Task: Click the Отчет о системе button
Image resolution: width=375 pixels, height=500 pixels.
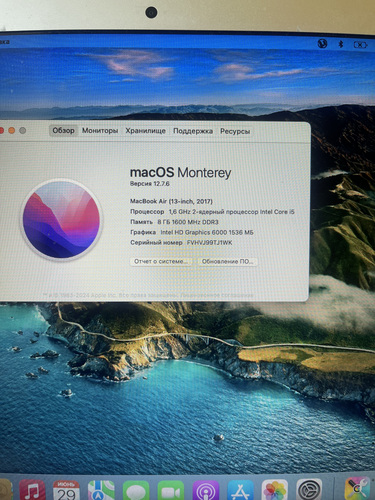Action: pos(161,261)
